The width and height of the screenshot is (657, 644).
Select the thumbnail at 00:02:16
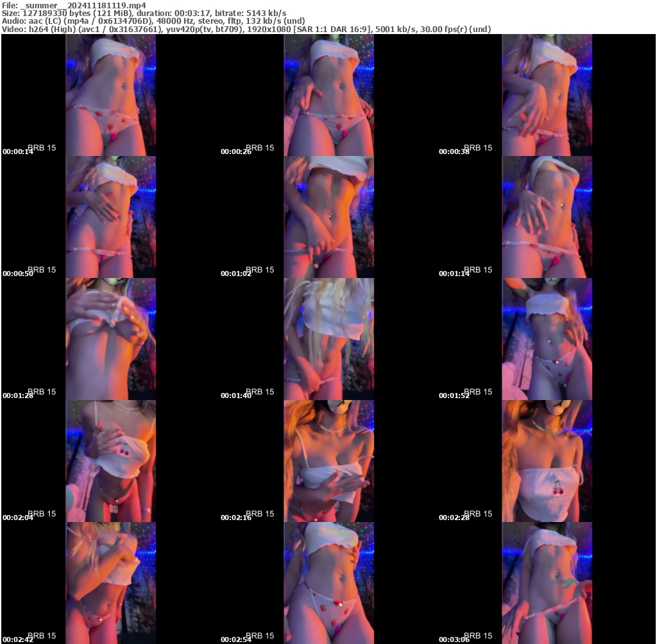point(328,459)
